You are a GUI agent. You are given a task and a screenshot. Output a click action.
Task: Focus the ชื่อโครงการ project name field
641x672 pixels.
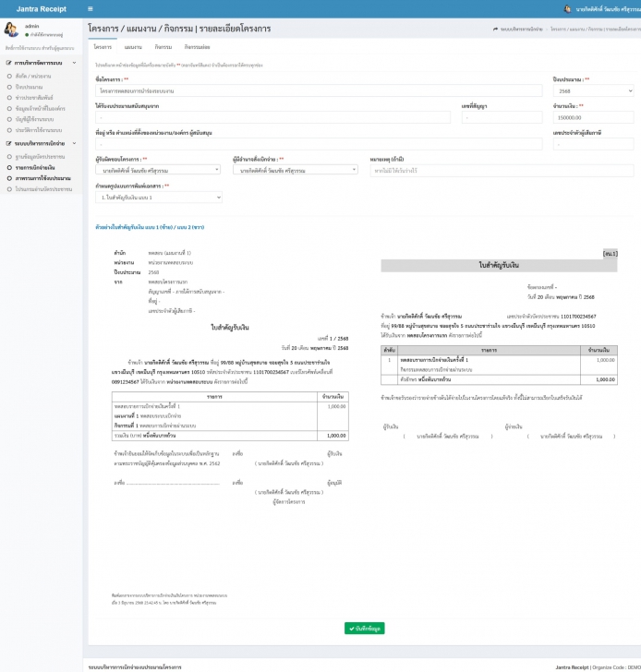pyautogui.click(x=319, y=90)
